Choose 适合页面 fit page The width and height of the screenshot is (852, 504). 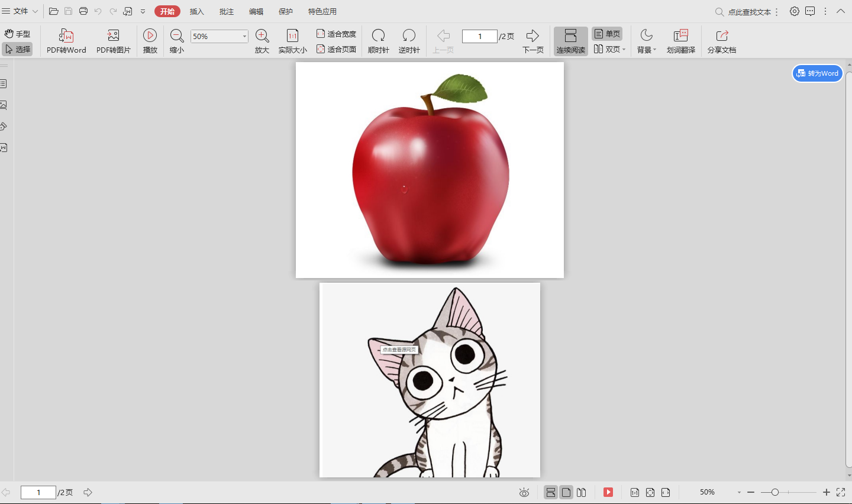pos(337,49)
